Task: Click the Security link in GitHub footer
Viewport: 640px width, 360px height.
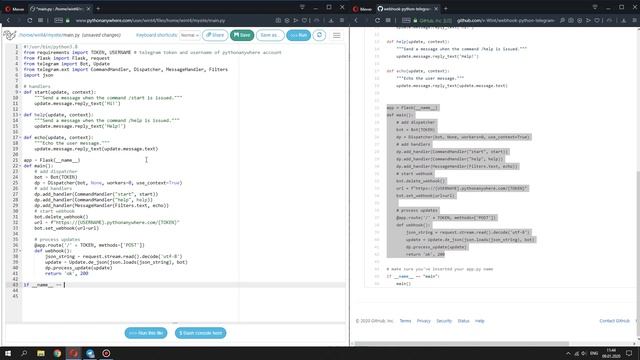Action: (x=444, y=321)
